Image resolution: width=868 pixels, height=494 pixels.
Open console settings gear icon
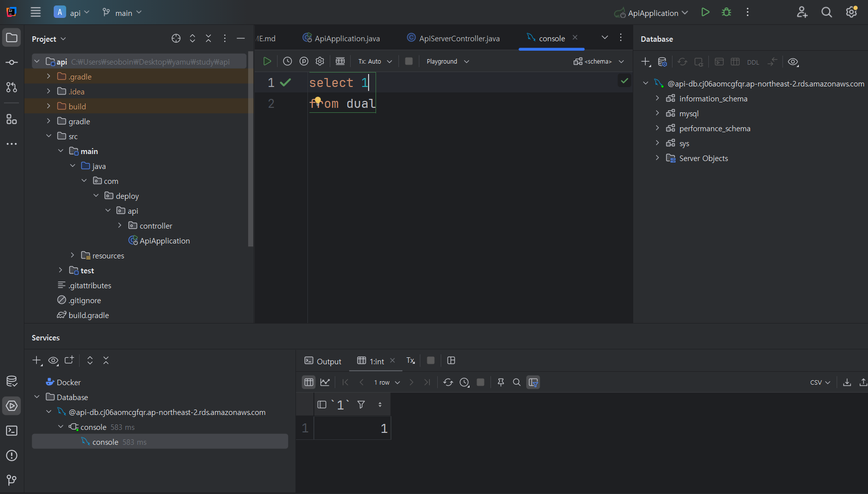click(320, 61)
